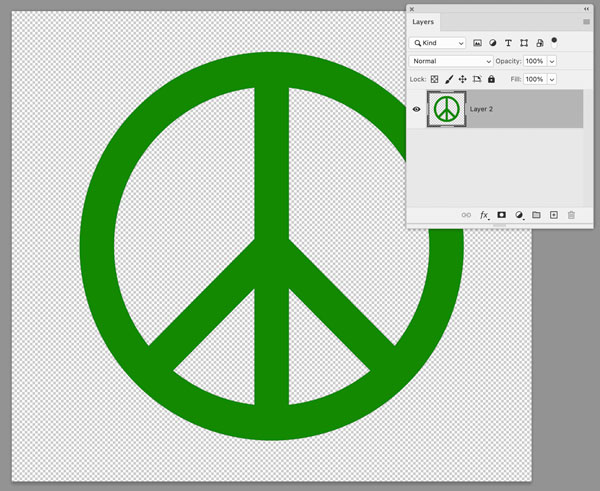The image size is (600, 491).
Task: Click the green peace symbol on canvas
Action: coord(272,246)
